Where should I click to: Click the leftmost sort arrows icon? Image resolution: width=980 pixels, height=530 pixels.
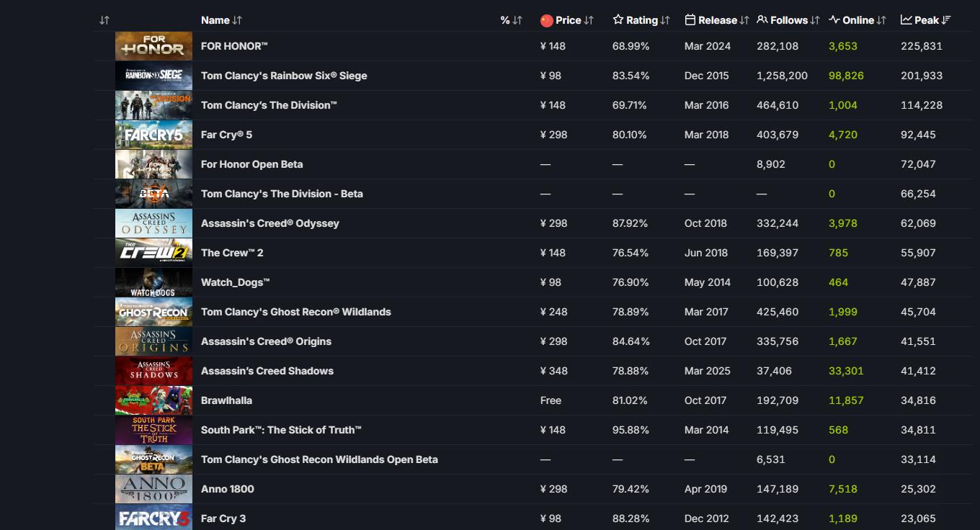tap(104, 20)
